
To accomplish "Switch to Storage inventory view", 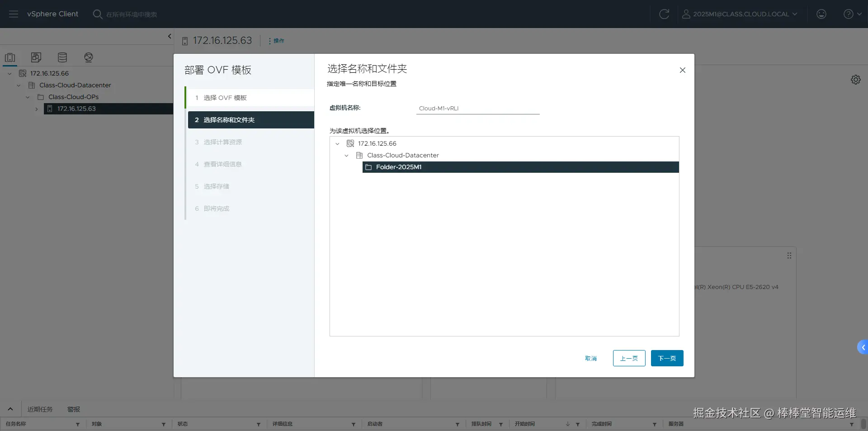I will tap(62, 57).
